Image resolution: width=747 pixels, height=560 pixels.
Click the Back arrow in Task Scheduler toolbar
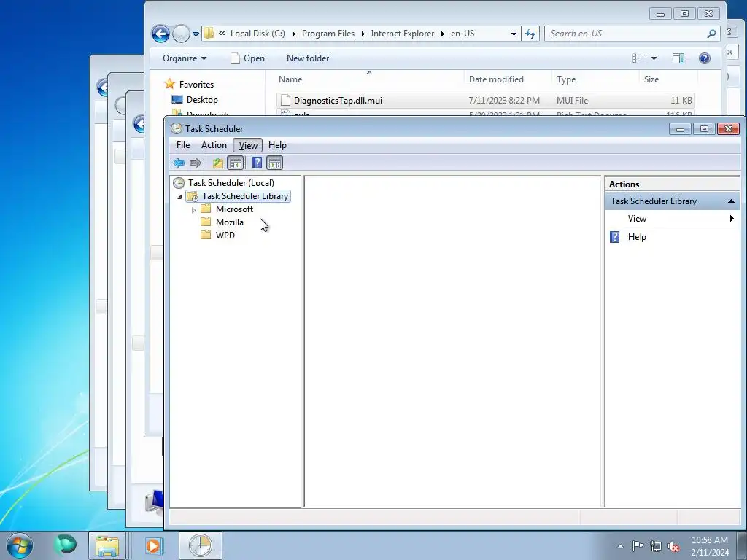tap(179, 163)
